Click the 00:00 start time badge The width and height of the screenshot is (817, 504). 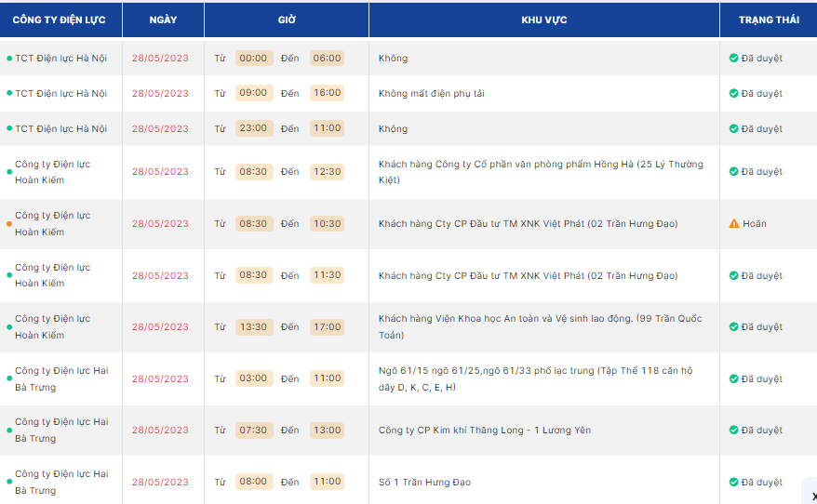click(253, 59)
